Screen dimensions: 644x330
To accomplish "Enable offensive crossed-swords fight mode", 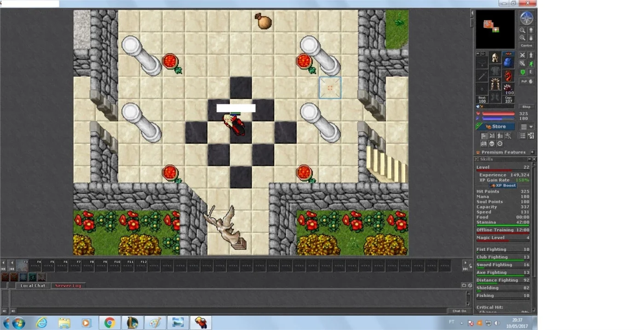I will (523, 55).
